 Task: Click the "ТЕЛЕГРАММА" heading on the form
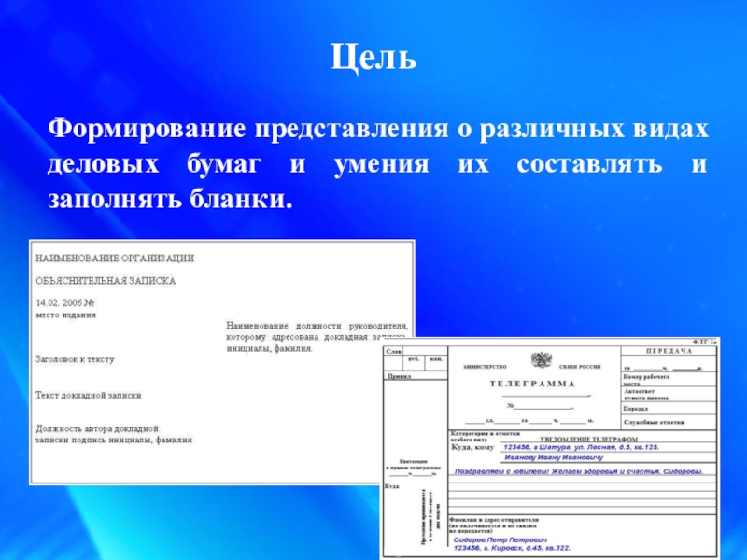532,384
